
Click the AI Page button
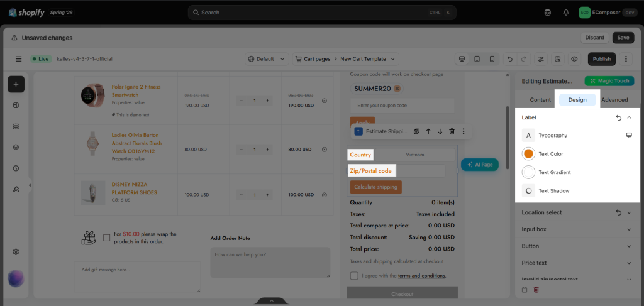pyautogui.click(x=480, y=165)
